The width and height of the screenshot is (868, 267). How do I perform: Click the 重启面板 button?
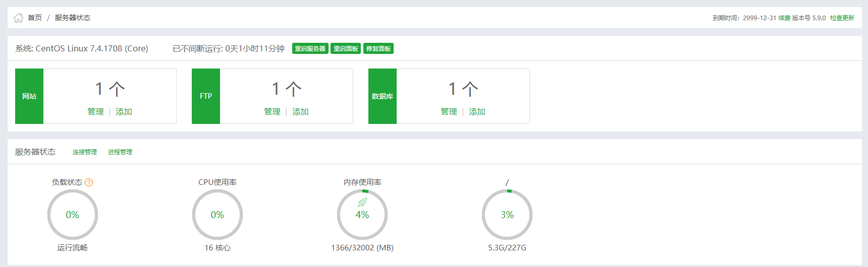coord(346,48)
